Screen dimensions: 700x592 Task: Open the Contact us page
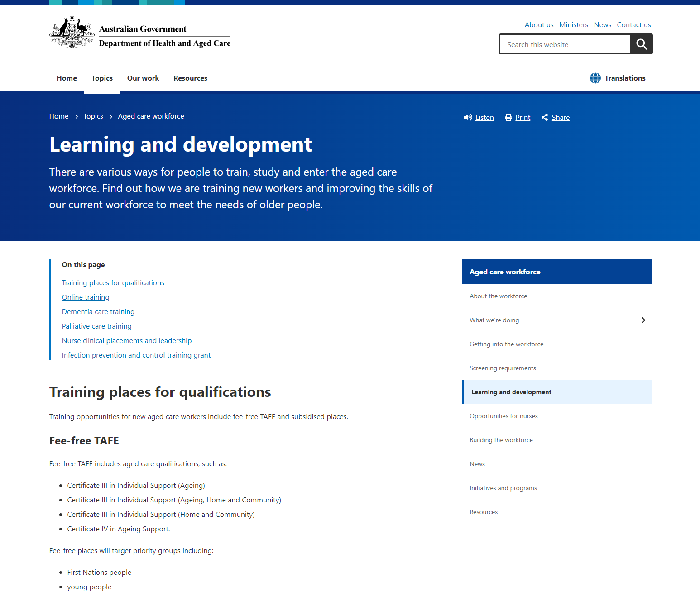pyautogui.click(x=633, y=24)
